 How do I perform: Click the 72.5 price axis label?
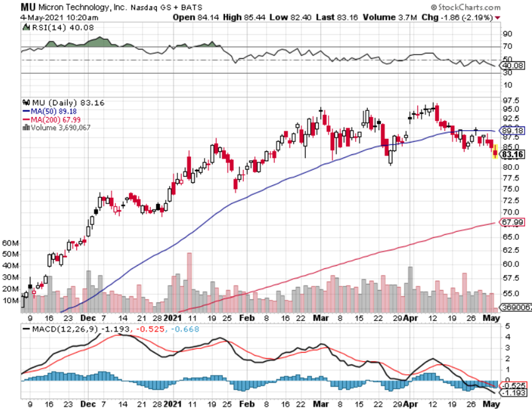[x=511, y=201]
